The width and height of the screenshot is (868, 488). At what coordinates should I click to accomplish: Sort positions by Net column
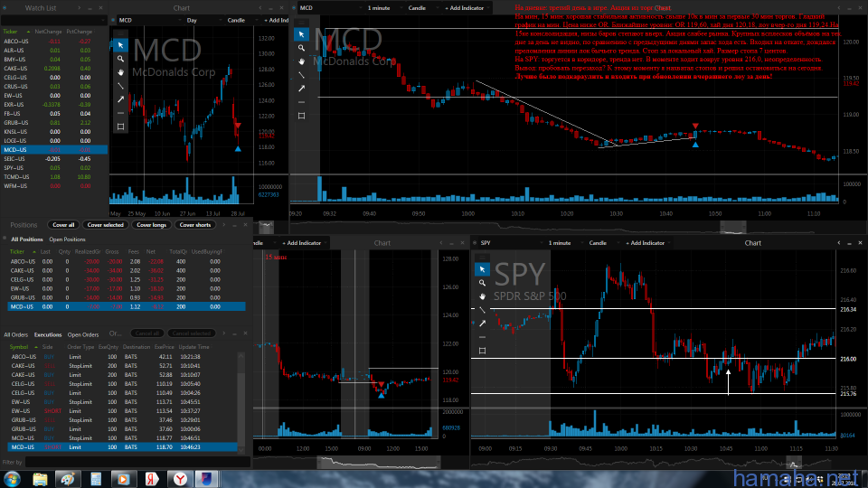tap(151, 252)
